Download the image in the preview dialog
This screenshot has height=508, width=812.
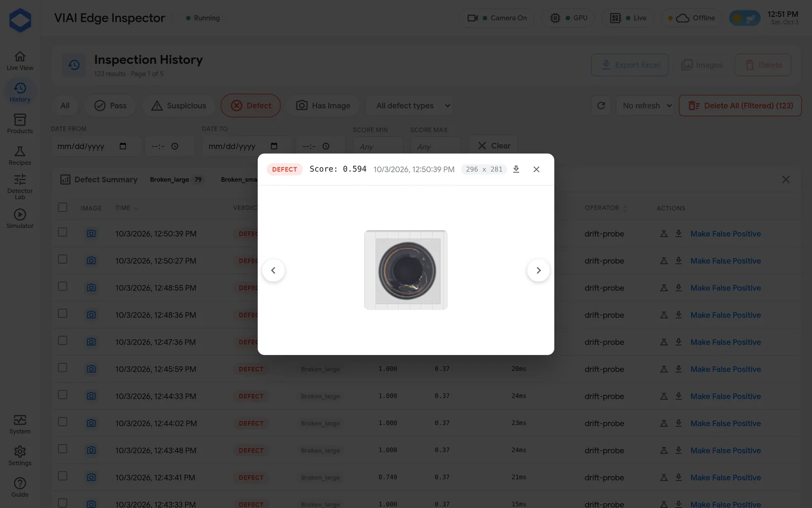[516, 169]
